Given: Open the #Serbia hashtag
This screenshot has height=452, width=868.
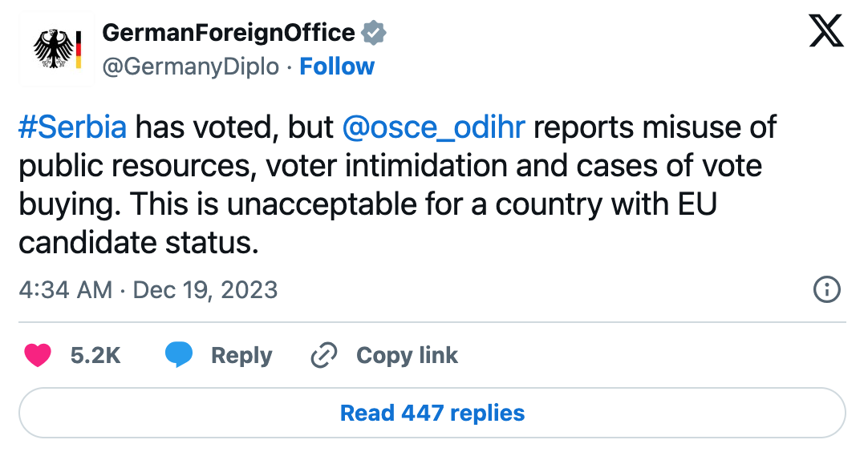Looking at the screenshot, I should (72, 127).
